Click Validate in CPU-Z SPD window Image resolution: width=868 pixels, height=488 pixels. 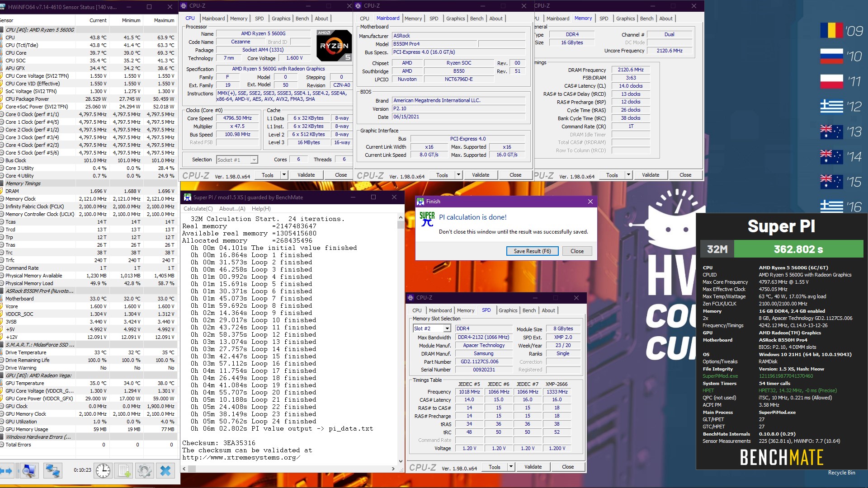coord(533,467)
